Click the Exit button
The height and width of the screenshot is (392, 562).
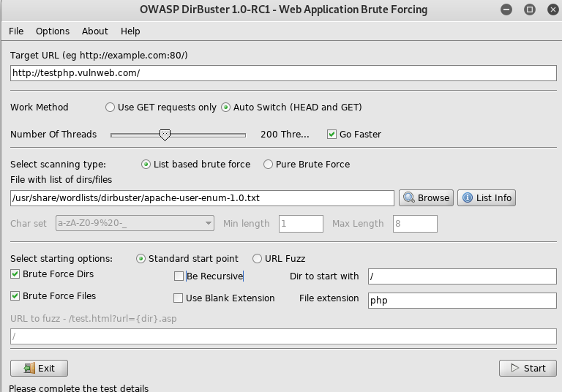tap(39, 369)
